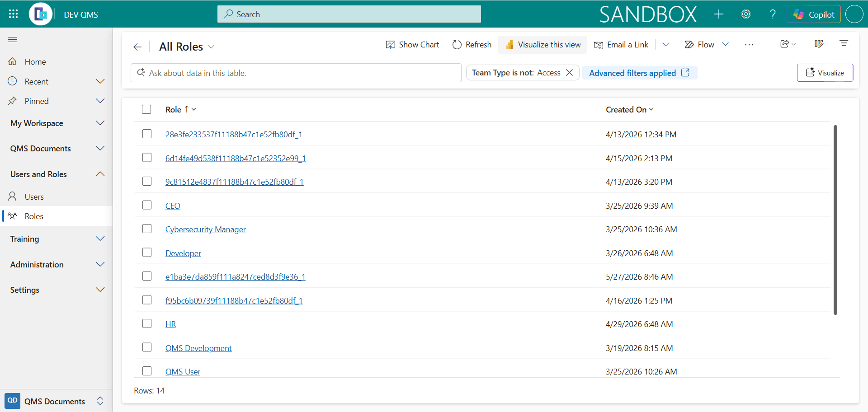Click the Ask about data input field
This screenshot has height=412, width=868.
pos(296,73)
